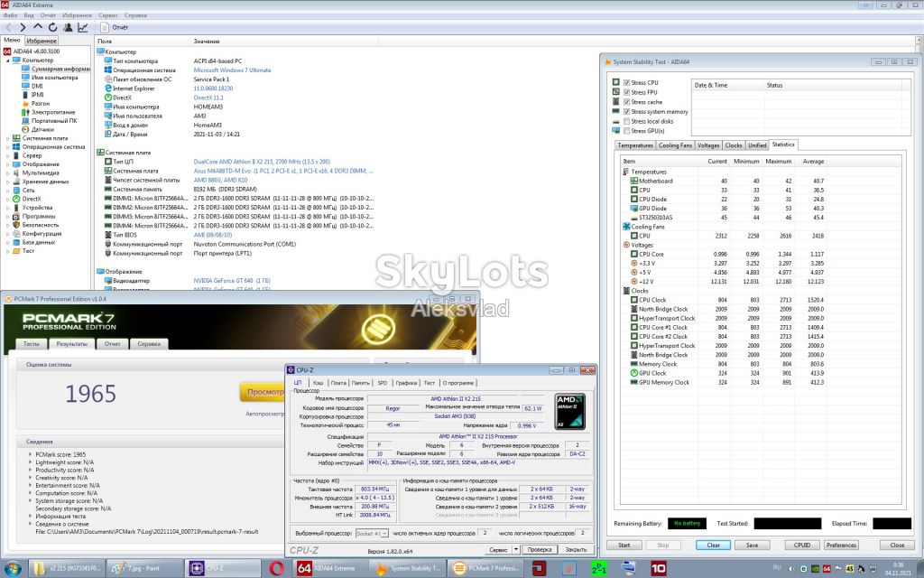Image resolution: width=924 pixels, height=578 pixels.
Task: Switch to Кэш tab in CPU-Z
Action: [319, 383]
